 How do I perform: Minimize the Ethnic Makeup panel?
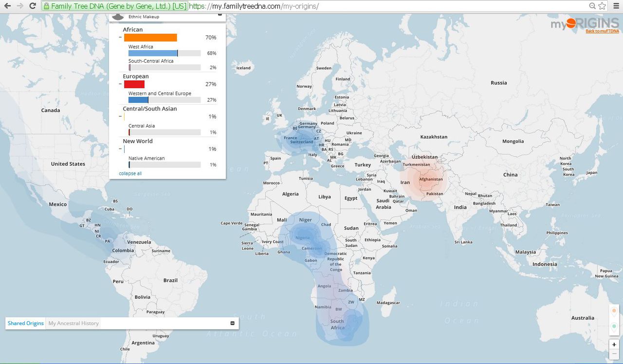pos(220,15)
